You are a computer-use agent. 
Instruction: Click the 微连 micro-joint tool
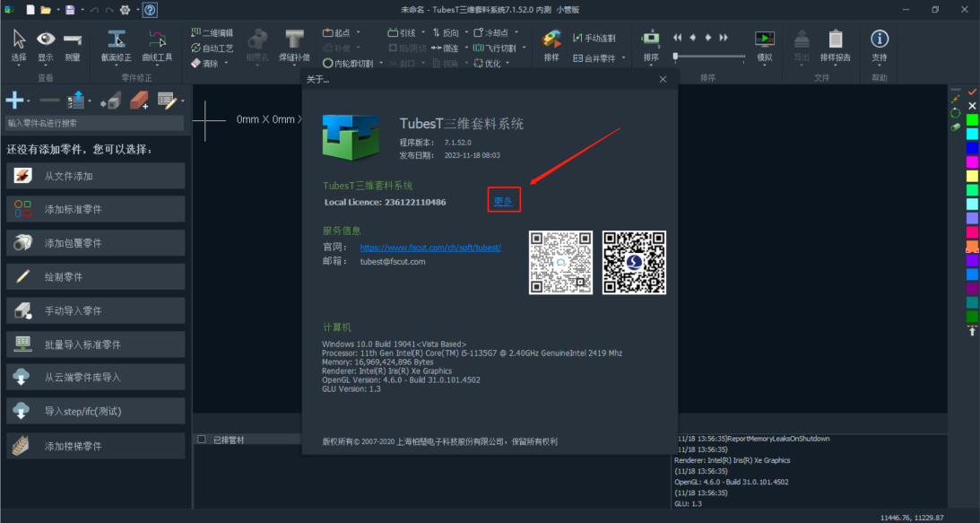(x=446, y=48)
